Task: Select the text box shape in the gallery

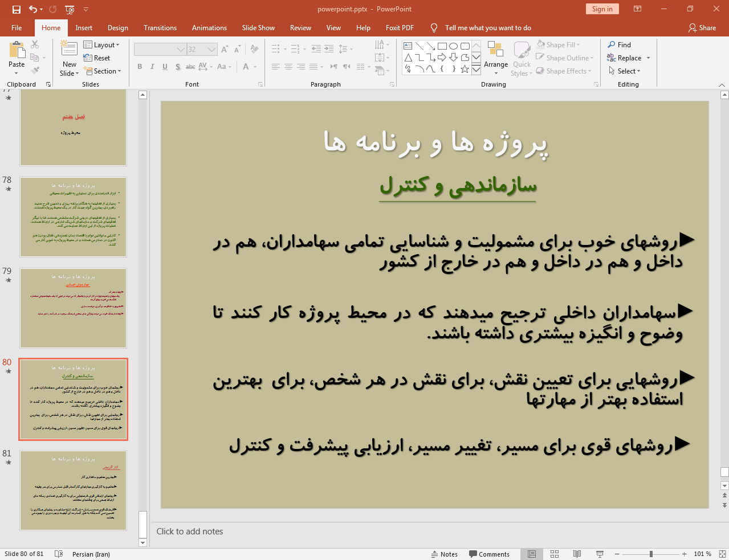Action: 408,46
